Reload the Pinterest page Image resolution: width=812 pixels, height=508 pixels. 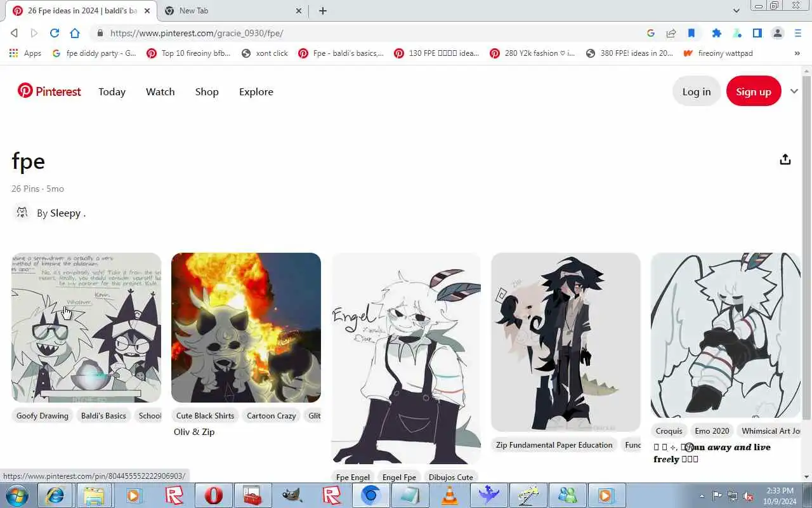tap(55, 33)
